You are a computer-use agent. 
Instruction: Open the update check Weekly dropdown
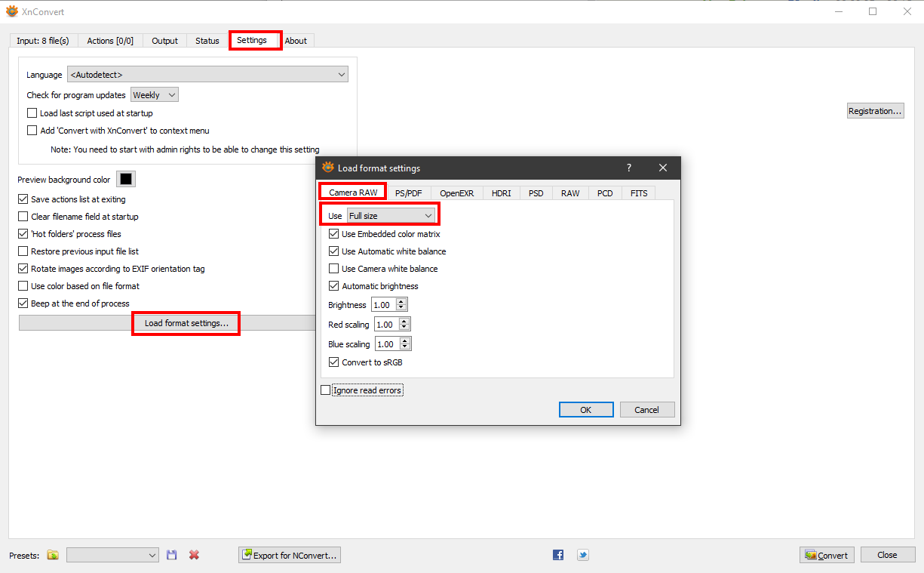tap(155, 95)
